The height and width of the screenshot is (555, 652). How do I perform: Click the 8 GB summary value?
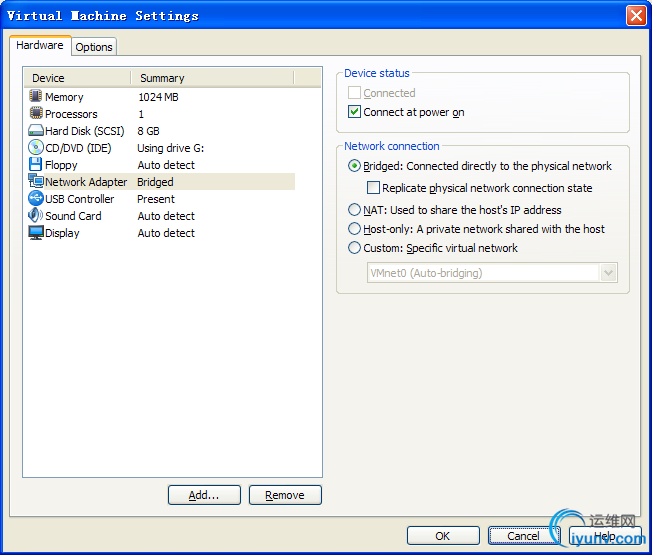tap(148, 131)
